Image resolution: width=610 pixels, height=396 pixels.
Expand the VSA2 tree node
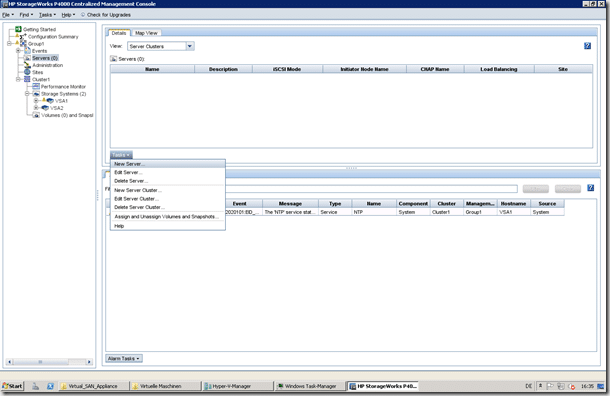pos(36,108)
